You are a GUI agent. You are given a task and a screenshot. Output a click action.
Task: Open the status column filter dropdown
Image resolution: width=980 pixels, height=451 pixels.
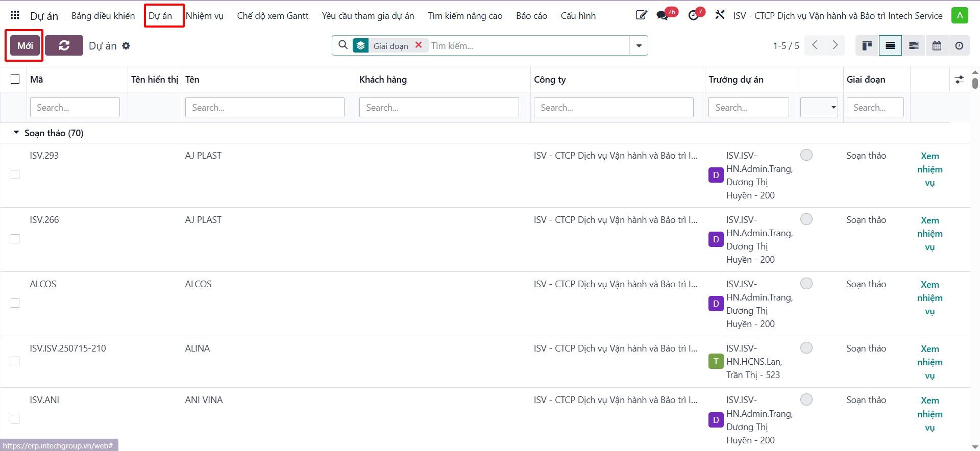pyautogui.click(x=819, y=107)
